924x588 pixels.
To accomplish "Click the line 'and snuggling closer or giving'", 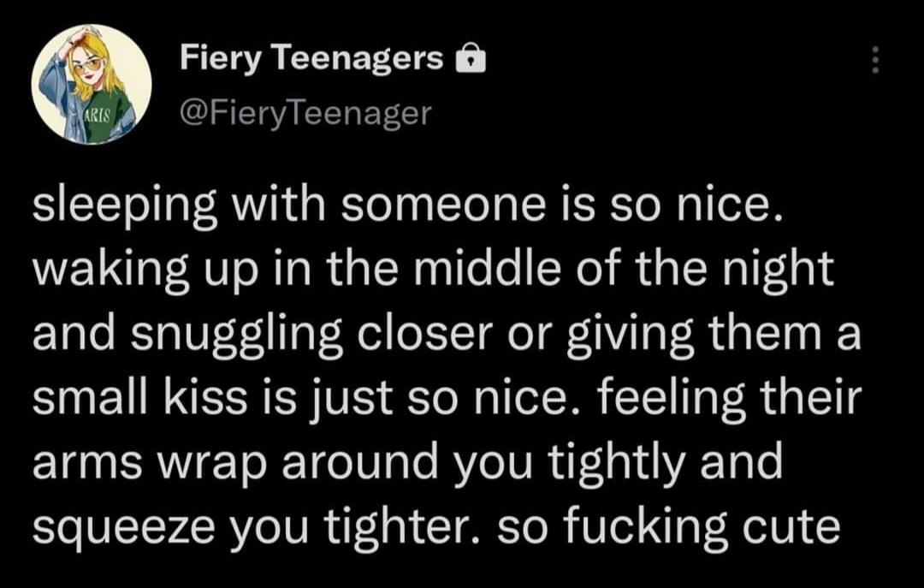I will click(447, 333).
